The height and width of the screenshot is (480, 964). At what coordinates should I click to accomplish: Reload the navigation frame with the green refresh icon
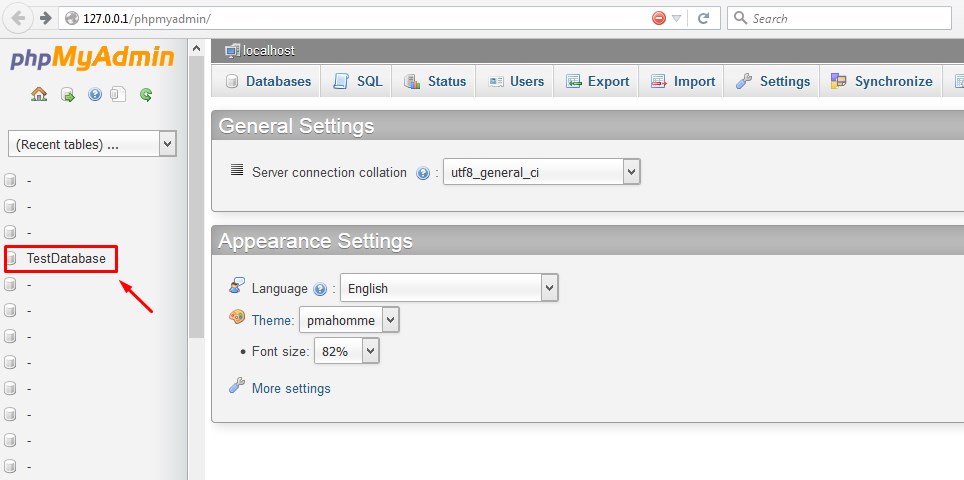146,95
